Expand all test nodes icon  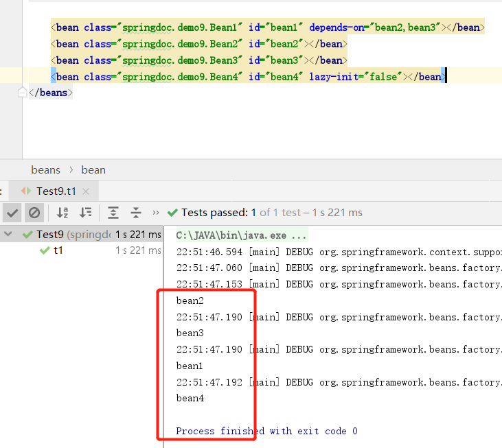[113, 213]
